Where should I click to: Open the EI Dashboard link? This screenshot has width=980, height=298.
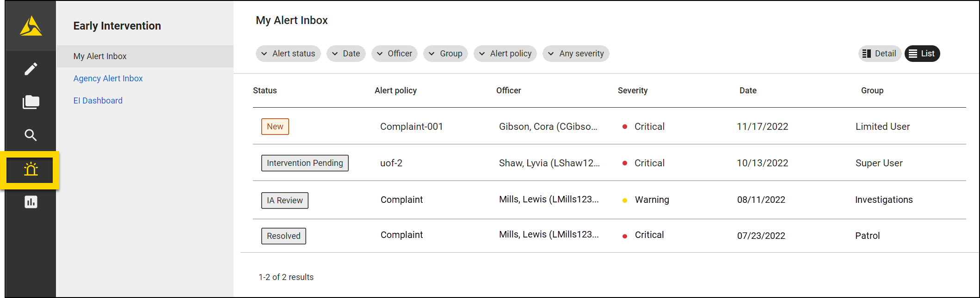(98, 101)
